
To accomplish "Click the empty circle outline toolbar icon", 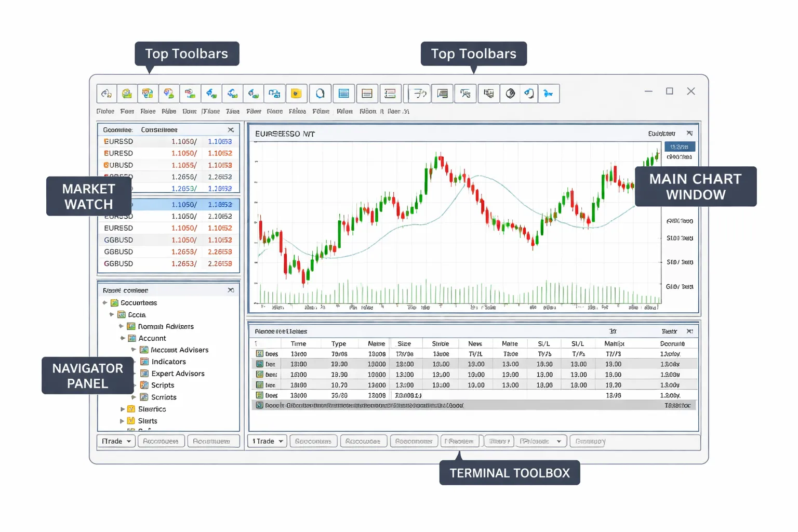I will (320, 94).
